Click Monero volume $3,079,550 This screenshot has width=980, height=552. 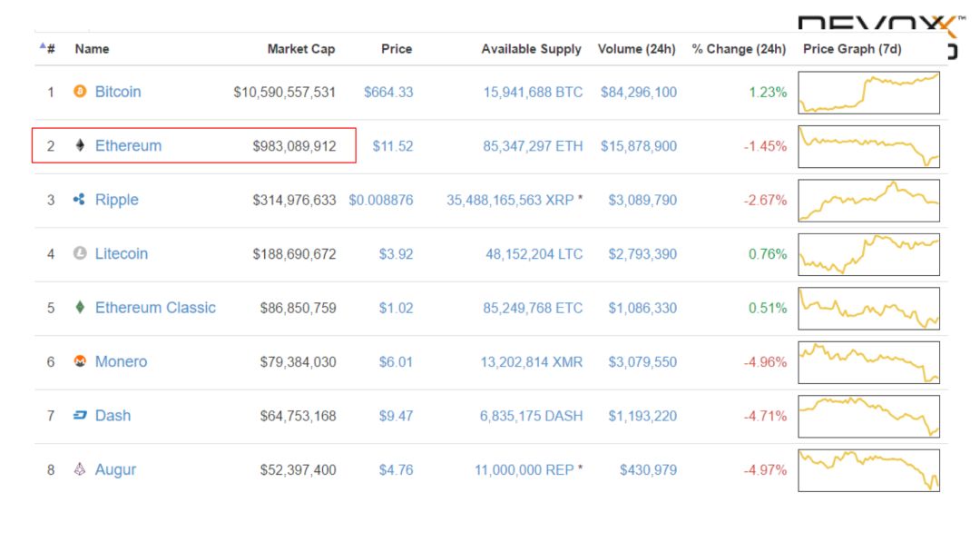click(x=642, y=362)
